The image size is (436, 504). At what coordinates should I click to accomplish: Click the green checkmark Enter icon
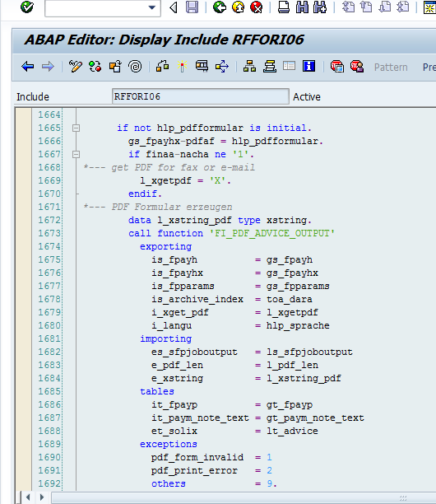click(27, 7)
